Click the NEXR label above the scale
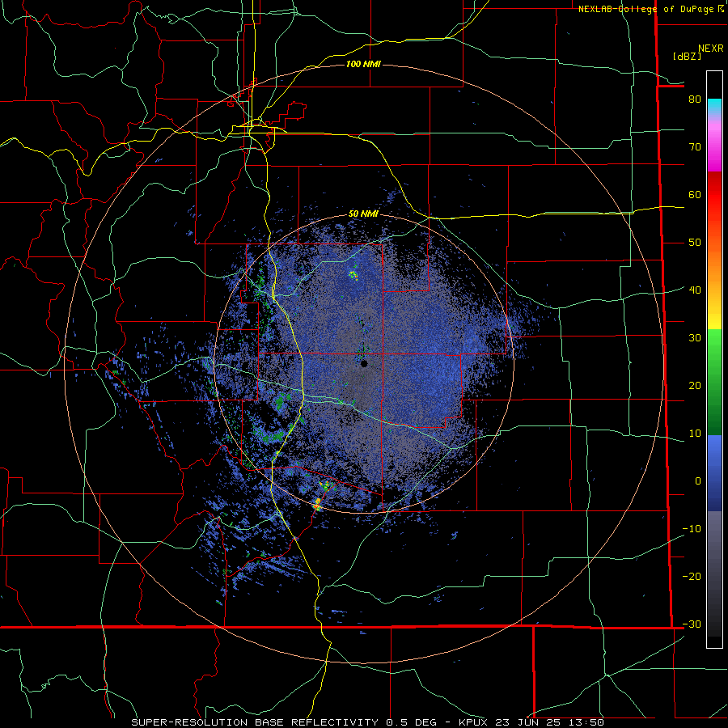 [711, 49]
